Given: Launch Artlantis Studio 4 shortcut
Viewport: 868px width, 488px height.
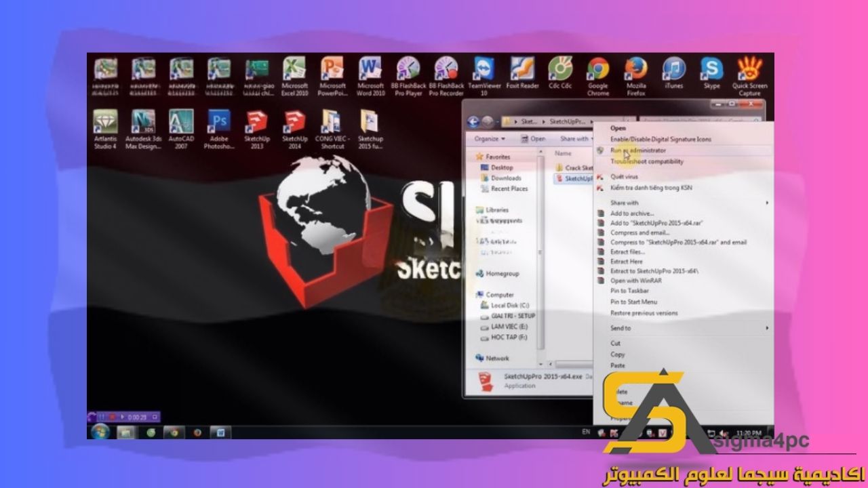Looking at the screenshot, I should [106, 129].
